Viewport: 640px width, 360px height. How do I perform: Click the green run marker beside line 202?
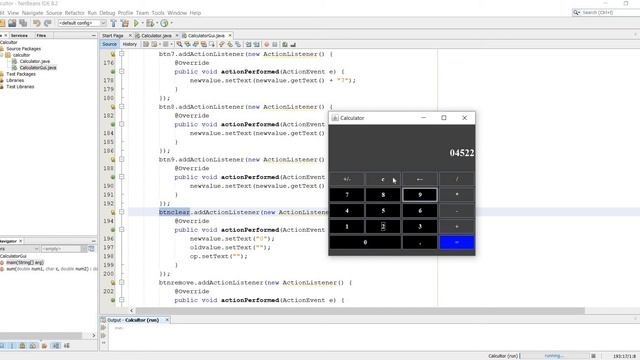113,300
